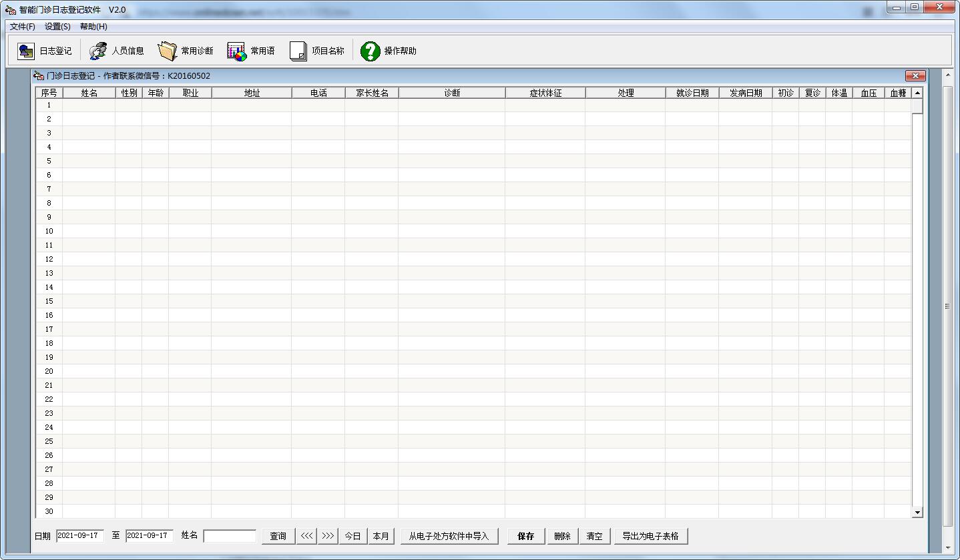Click the 就诊日期 cell in row 2
The width and height of the screenshot is (960, 560).
692,119
